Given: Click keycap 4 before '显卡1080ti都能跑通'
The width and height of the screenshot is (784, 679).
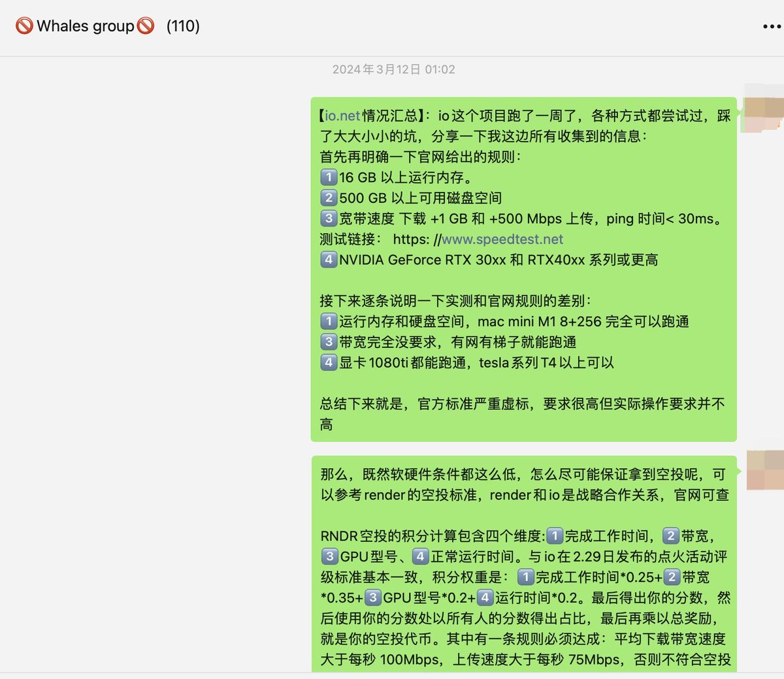Looking at the screenshot, I should (329, 363).
